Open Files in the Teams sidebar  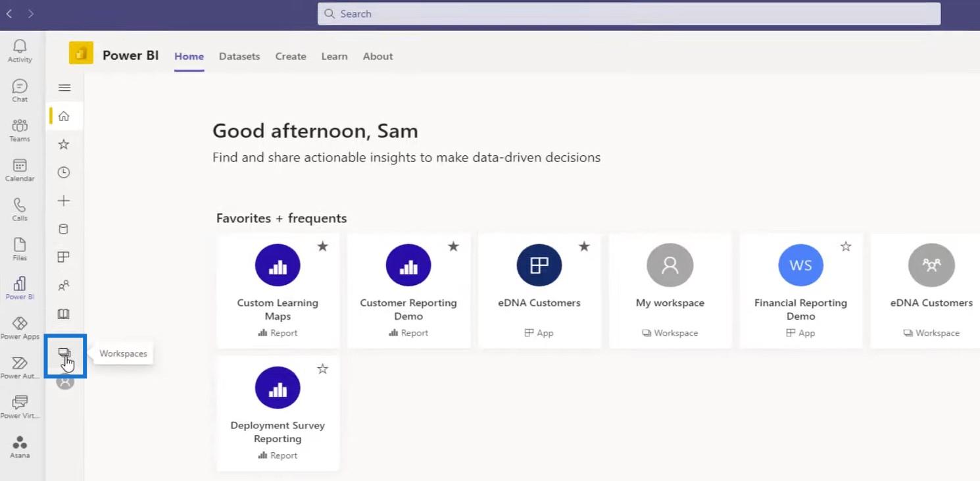[x=20, y=249]
